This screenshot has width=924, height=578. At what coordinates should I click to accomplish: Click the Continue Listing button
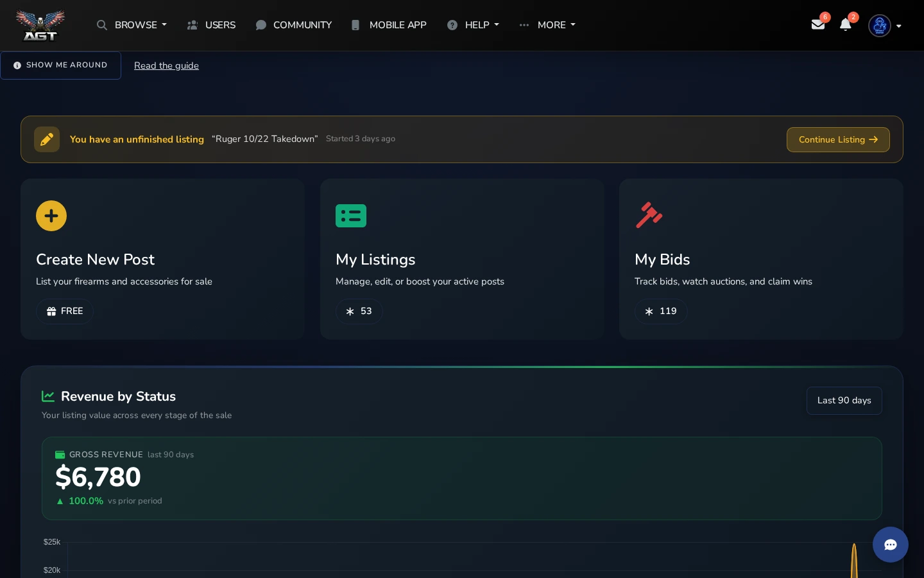pos(838,139)
